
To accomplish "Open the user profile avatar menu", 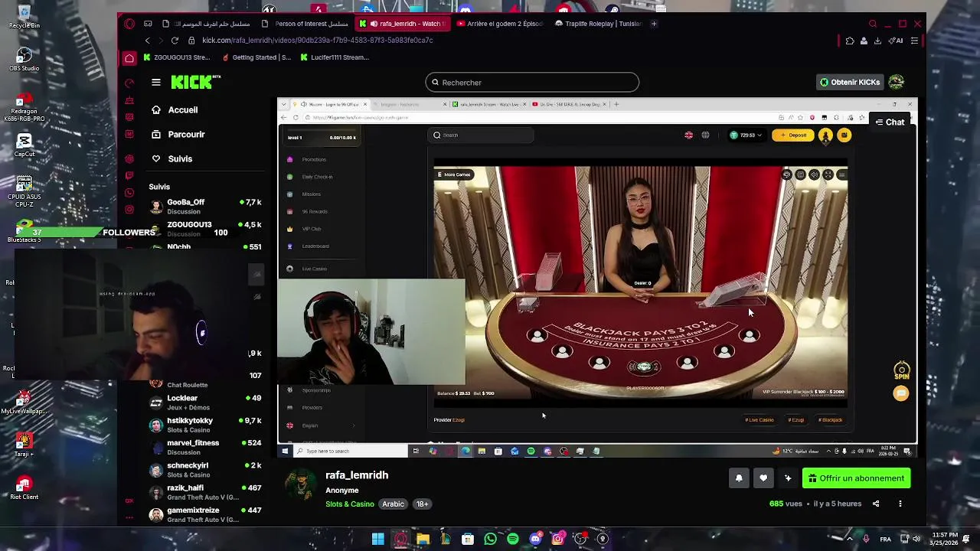I will (x=897, y=82).
